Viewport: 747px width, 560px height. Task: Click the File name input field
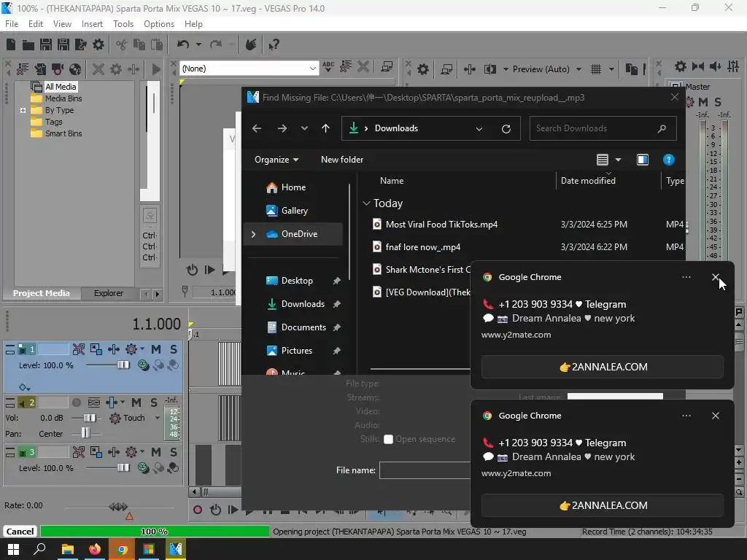[425, 470]
